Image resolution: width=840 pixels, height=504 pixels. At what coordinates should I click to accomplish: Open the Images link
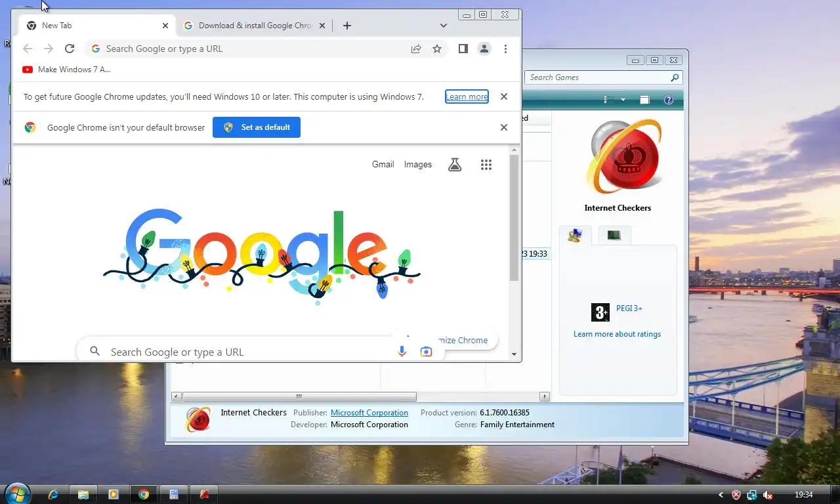(418, 165)
